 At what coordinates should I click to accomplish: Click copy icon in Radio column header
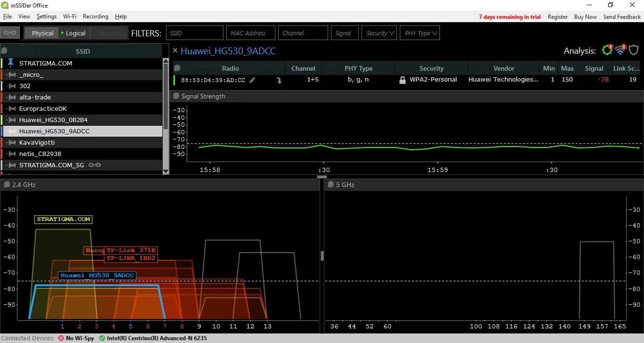coord(177,68)
